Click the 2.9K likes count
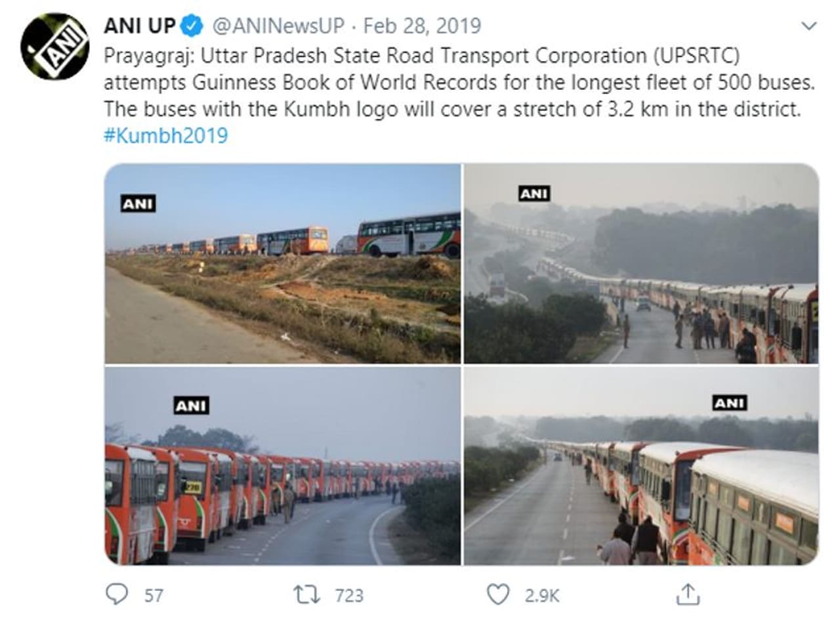This screenshot has width=840, height=621. pos(542,595)
